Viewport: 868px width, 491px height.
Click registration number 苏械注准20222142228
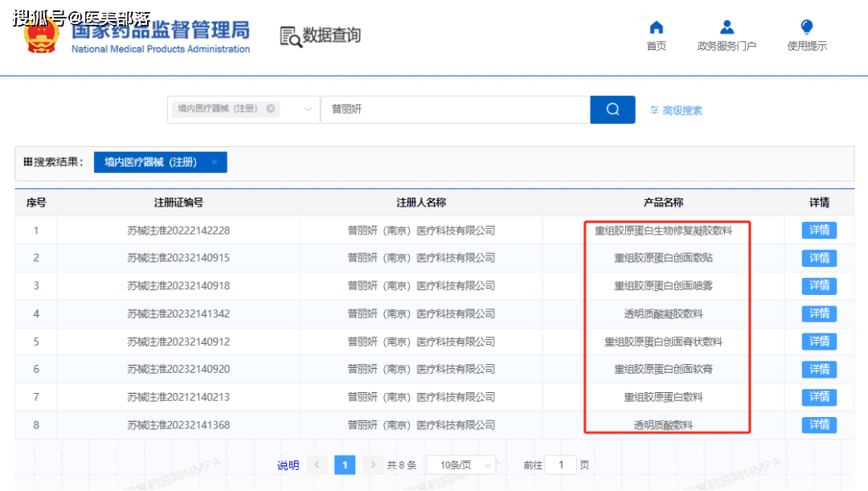click(x=178, y=231)
